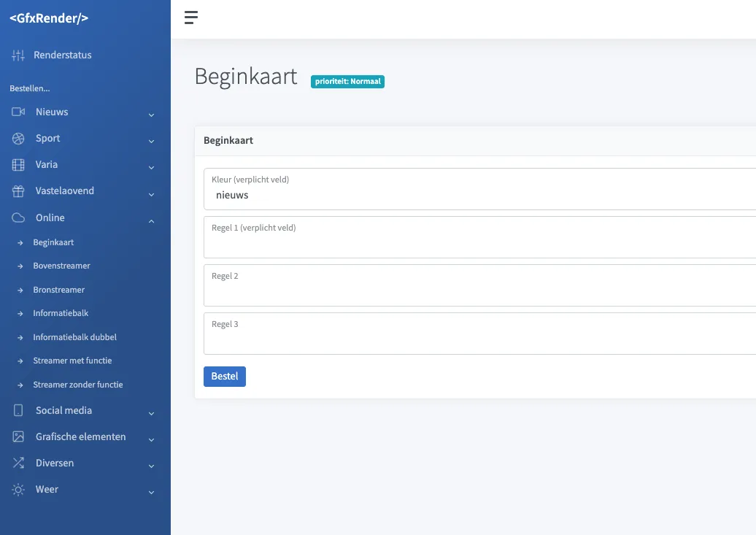
Task: Expand the Nieuws section chevron
Action: click(x=151, y=115)
